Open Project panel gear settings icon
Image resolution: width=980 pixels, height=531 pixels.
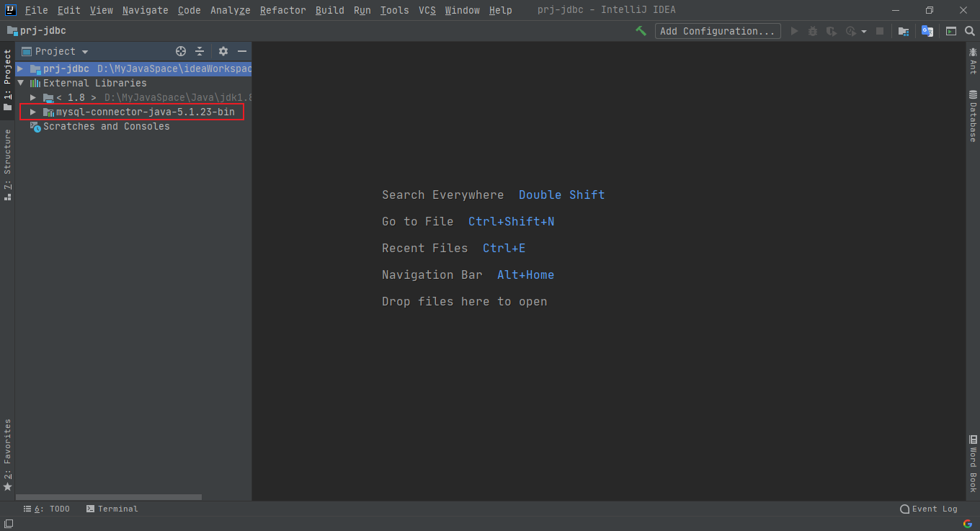click(223, 51)
